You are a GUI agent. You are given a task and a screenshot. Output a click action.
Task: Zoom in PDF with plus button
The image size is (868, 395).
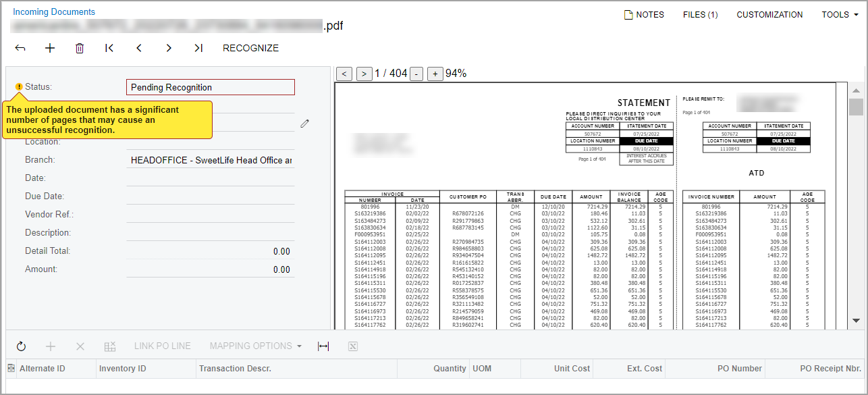click(x=435, y=74)
